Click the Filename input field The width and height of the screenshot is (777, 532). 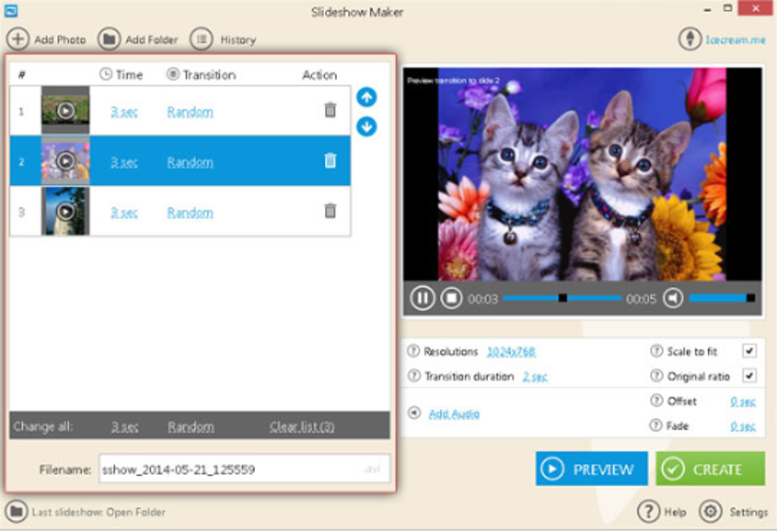coord(244,468)
